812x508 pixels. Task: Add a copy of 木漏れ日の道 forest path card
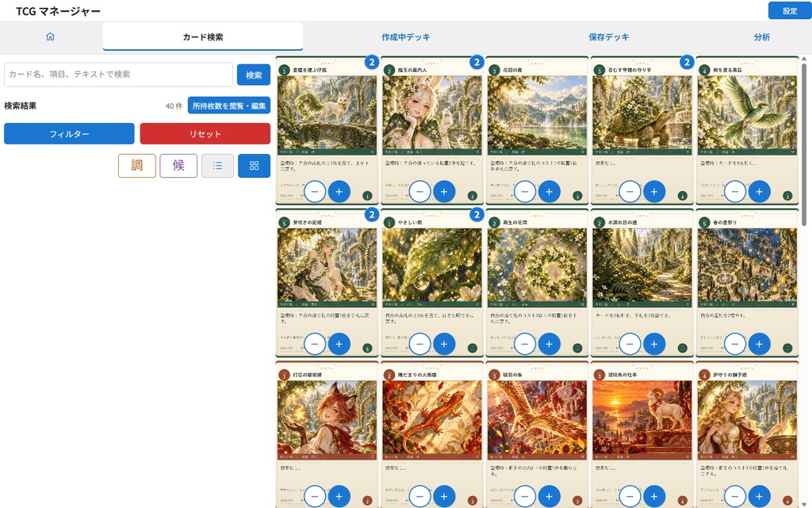654,344
